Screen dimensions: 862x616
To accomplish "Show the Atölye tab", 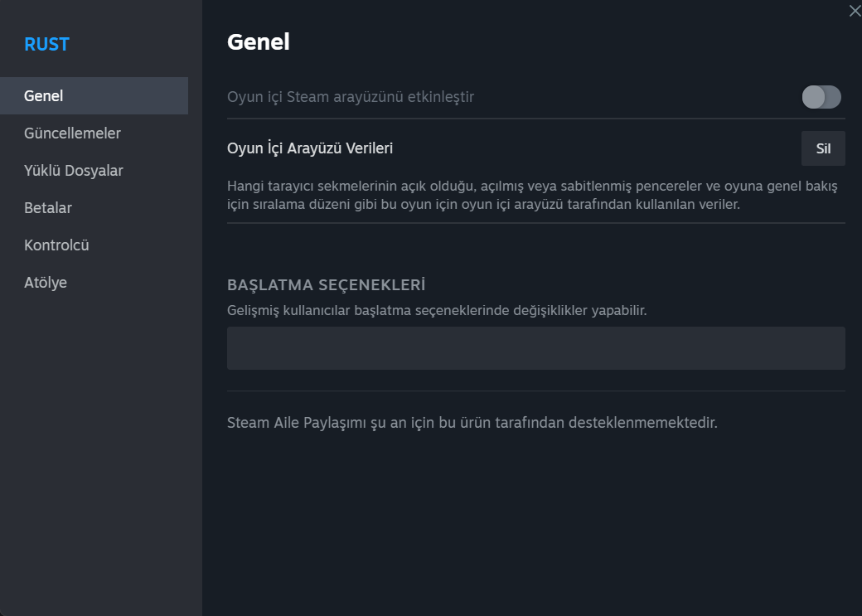I will pyautogui.click(x=46, y=283).
